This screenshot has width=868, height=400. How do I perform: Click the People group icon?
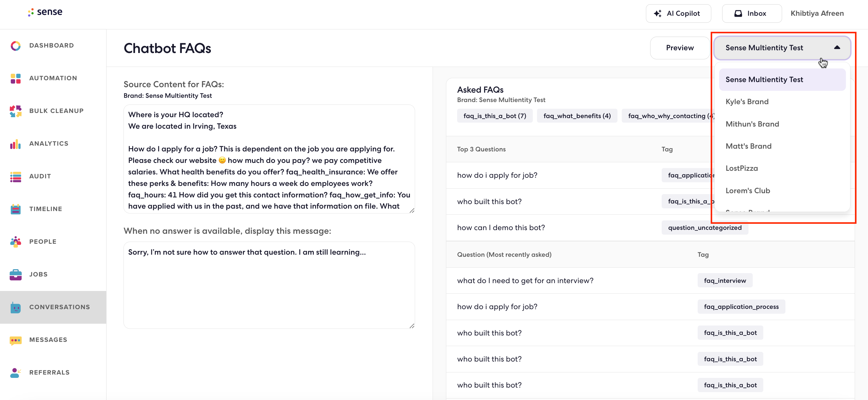pyautogui.click(x=15, y=242)
